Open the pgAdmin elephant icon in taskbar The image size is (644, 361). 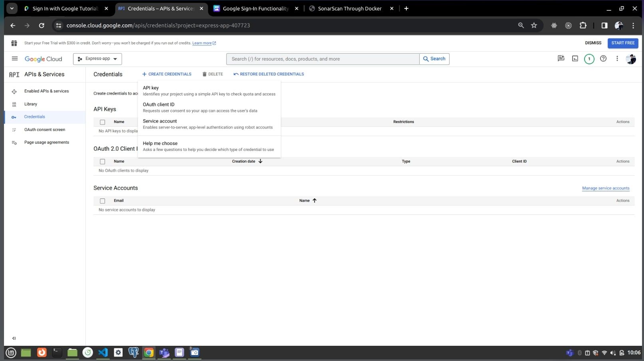(133, 352)
